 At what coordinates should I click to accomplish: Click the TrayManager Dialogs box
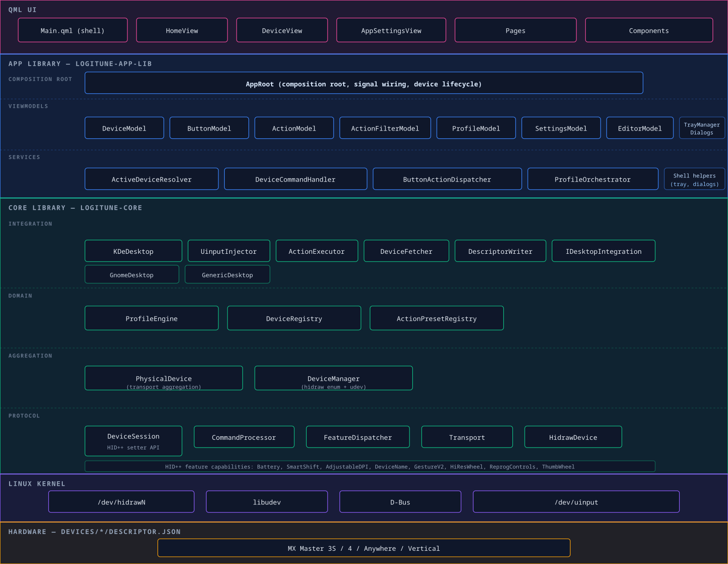click(702, 128)
